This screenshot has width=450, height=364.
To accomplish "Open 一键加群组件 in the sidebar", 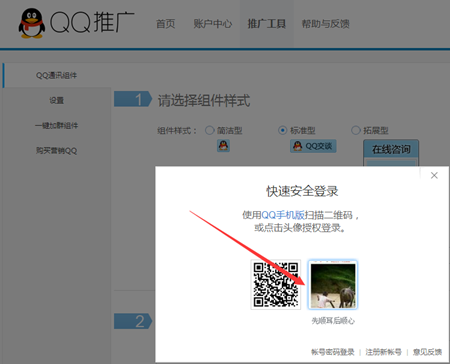I will point(56,125).
